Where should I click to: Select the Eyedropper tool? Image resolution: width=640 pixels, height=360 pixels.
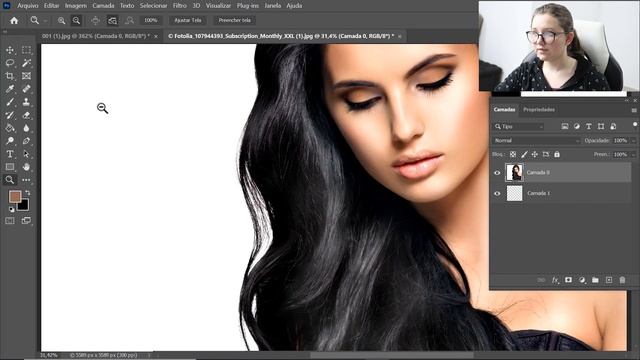pos(10,89)
